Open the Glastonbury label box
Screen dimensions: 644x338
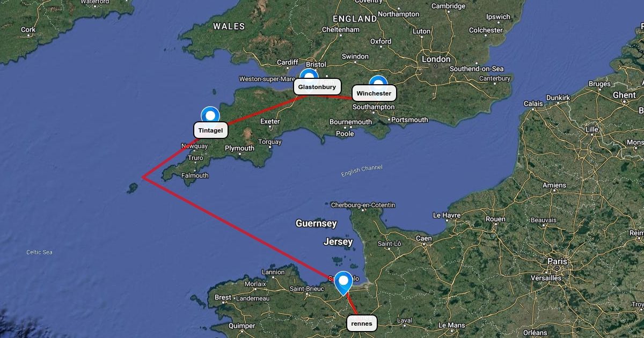(317, 86)
